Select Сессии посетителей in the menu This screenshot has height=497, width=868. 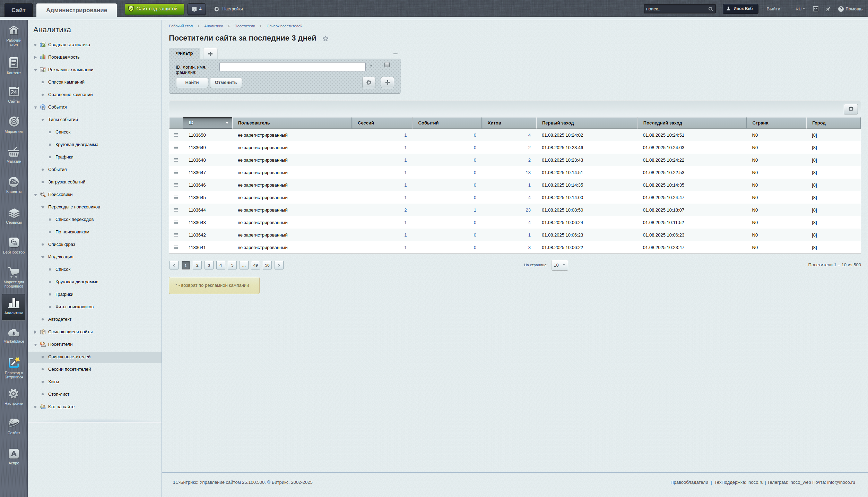click(x=69, y=369)
